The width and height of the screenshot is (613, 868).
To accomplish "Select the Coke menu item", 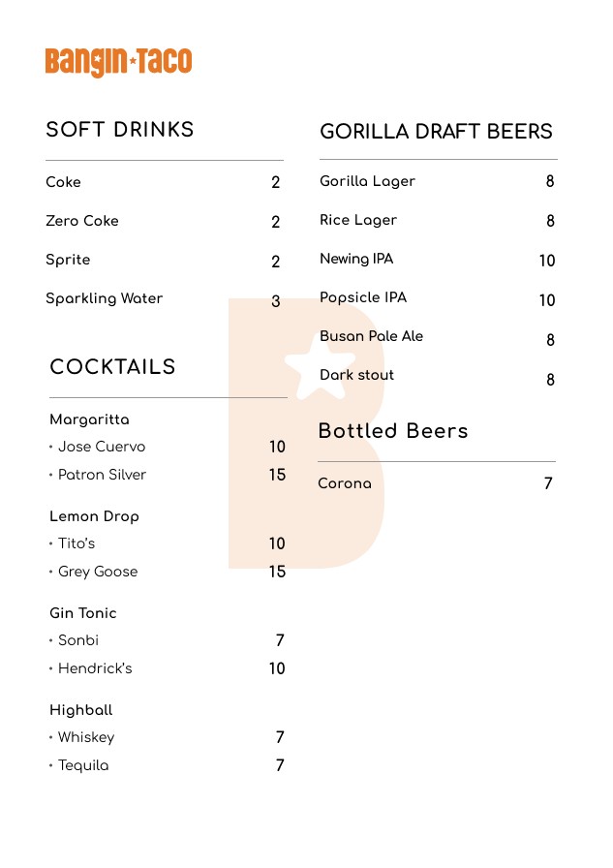I will click(x=63, y=182).
